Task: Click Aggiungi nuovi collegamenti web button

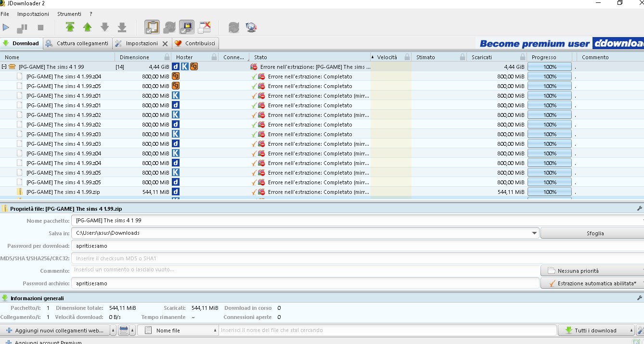Action: point(55,331)
